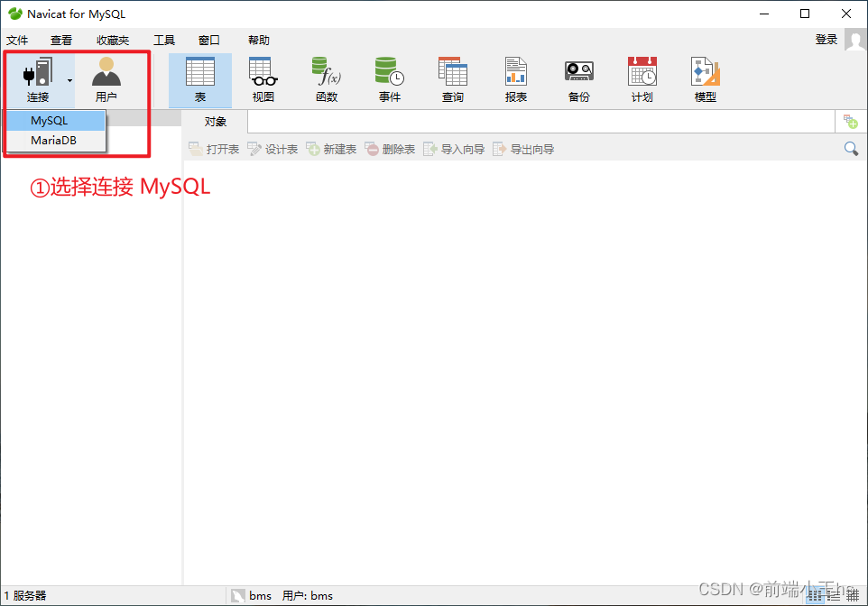Viewport: 868px width, 606px height.
Task: Click the add tab icon at right
Action: coord(851,122)
